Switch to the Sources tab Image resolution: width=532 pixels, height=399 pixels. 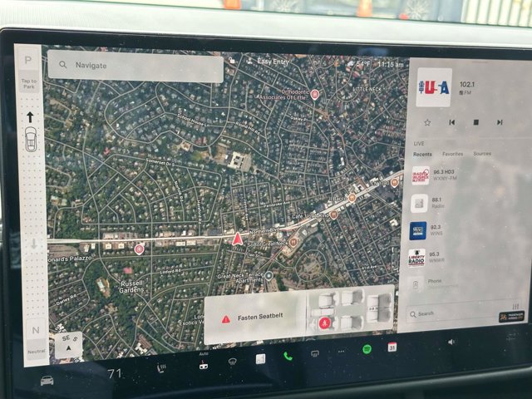(x=482, y=154)
